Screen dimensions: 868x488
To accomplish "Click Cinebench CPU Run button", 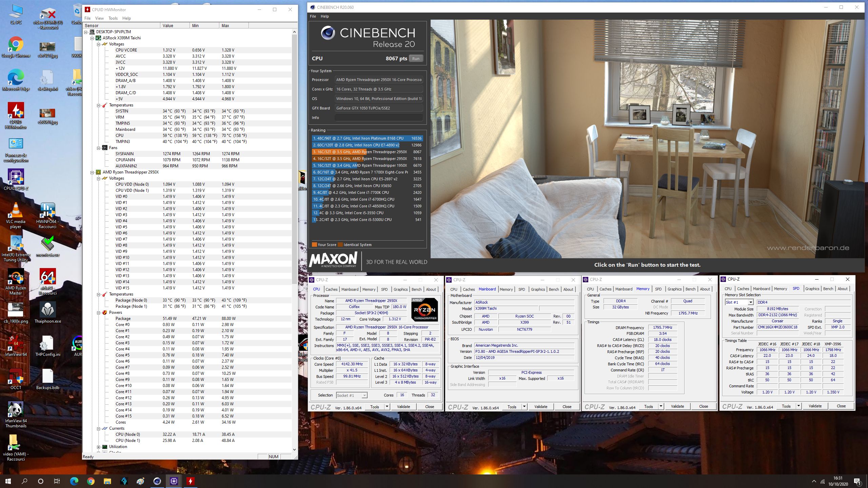I will click(416, 59).
